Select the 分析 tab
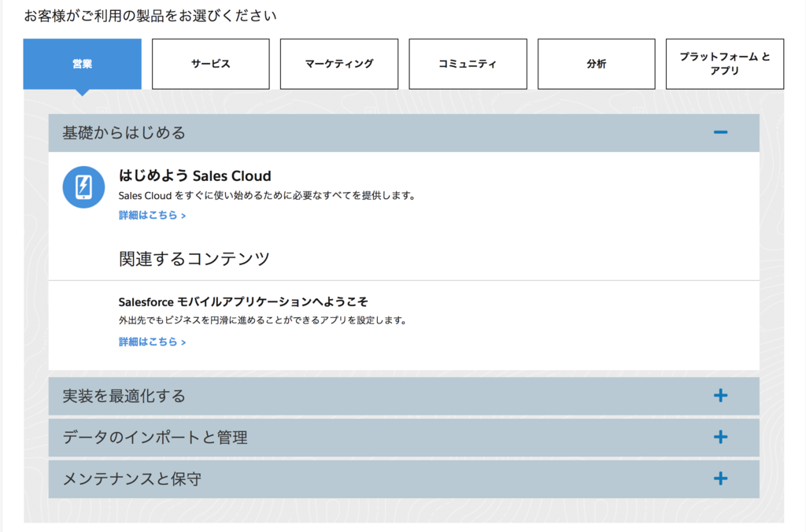Viewport: 806px width, 532px height. [597, 64]
